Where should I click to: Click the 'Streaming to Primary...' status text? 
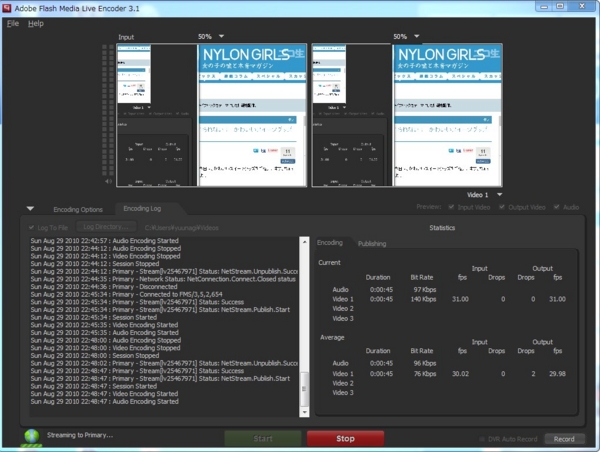coord(80,435)
